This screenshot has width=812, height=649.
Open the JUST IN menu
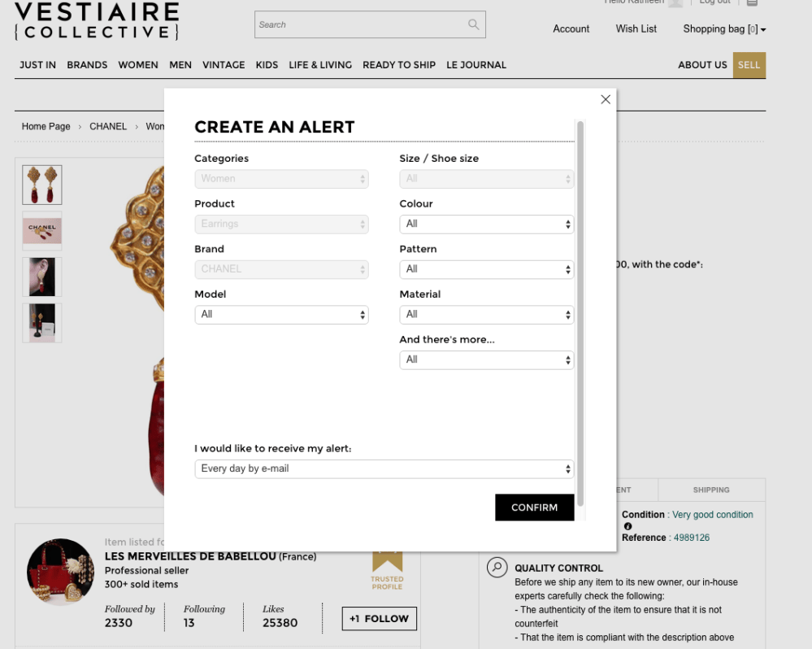point(38,65)
